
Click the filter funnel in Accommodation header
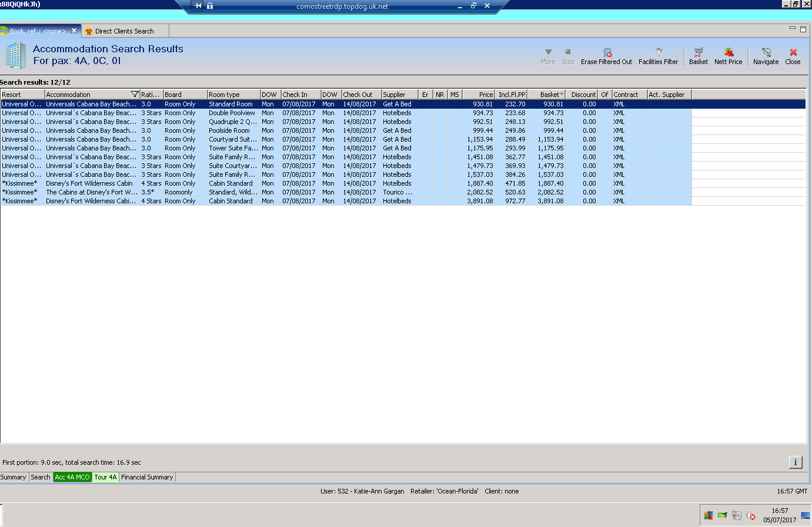coord(135,94)
